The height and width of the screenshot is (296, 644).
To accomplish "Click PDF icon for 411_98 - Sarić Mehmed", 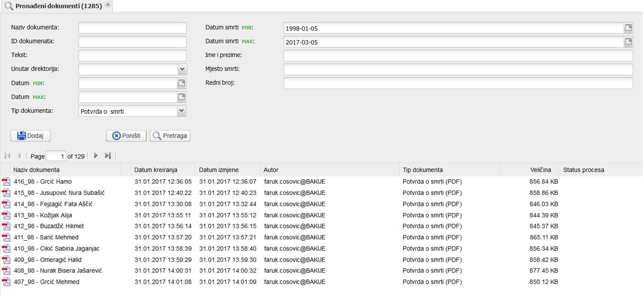I will (6, 237).
